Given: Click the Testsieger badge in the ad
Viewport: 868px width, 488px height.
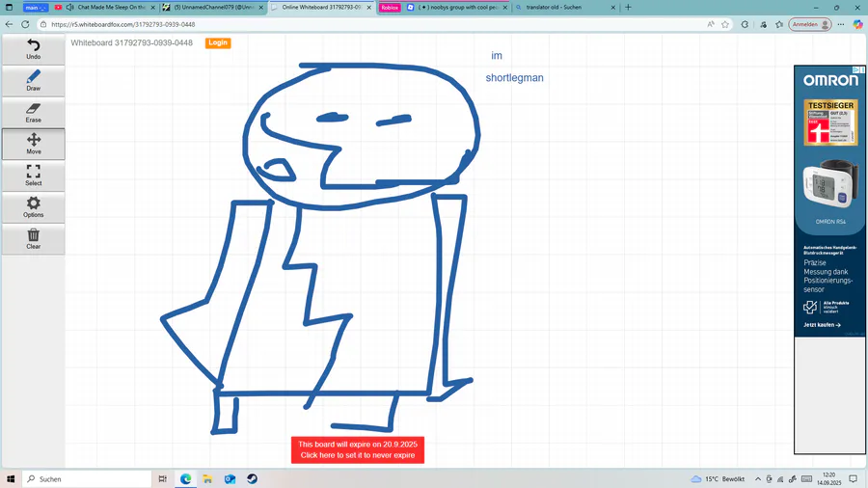Looking at the screenshot, I should pos(830,122).
